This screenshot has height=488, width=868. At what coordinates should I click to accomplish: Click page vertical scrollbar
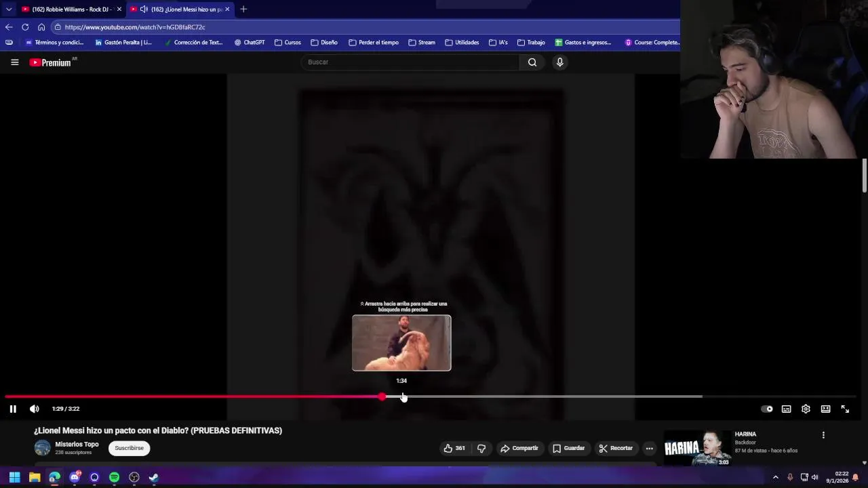tap(865, 176)
